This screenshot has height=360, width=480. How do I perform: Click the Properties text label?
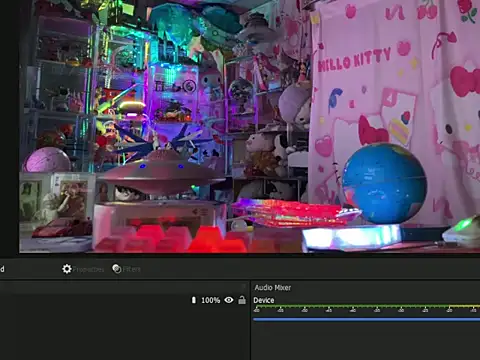pyautogui.click(x=88, y=269)
